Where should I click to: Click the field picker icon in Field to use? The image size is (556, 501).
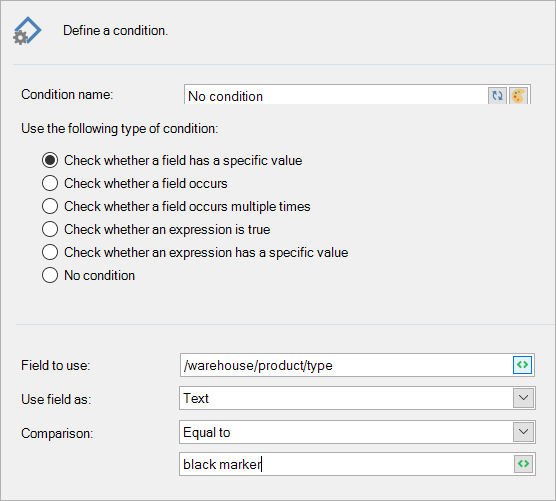(522, 365)
